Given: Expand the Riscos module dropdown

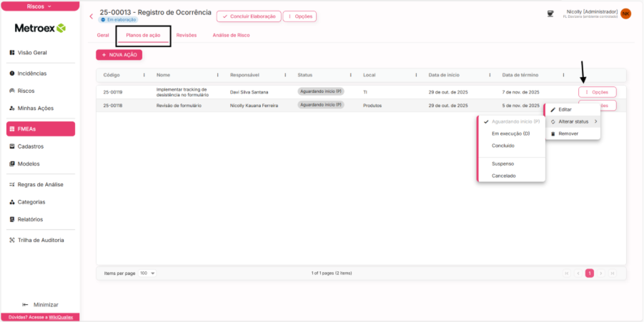Looking at the screenshot, I should (x=40, y=6).
